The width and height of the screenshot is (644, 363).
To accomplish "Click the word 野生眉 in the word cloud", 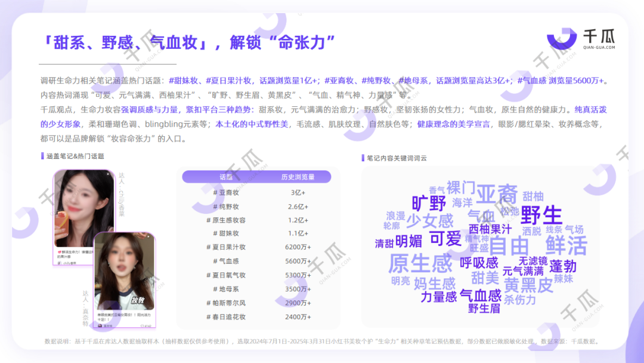I will coord(484,308).
